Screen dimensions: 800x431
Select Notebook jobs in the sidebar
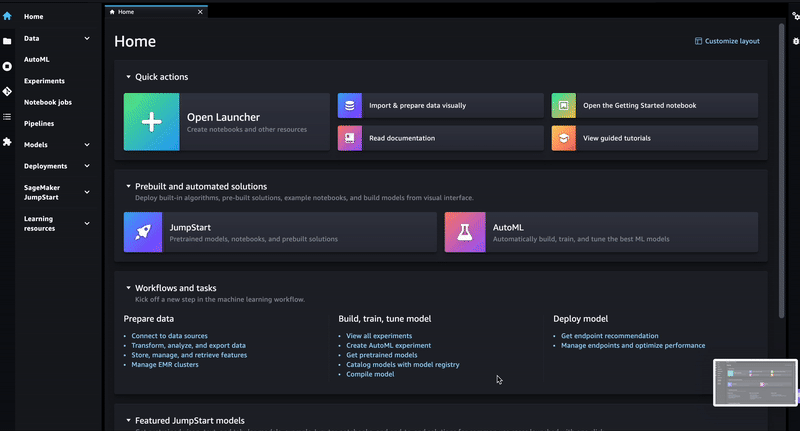[48, 102]
